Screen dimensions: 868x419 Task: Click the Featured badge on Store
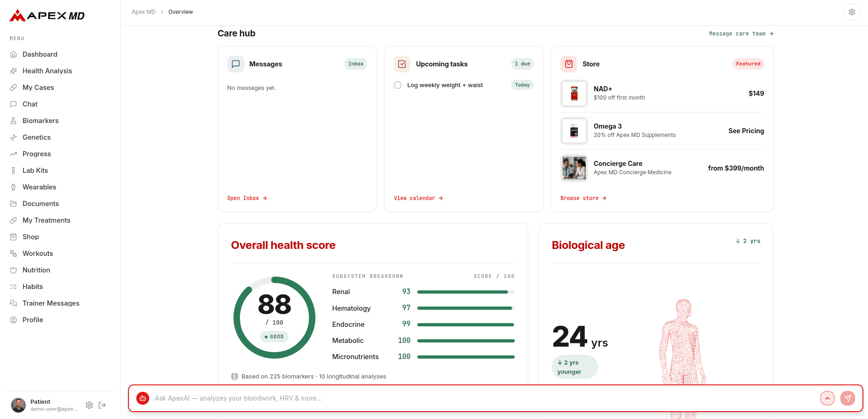(748, 64)
